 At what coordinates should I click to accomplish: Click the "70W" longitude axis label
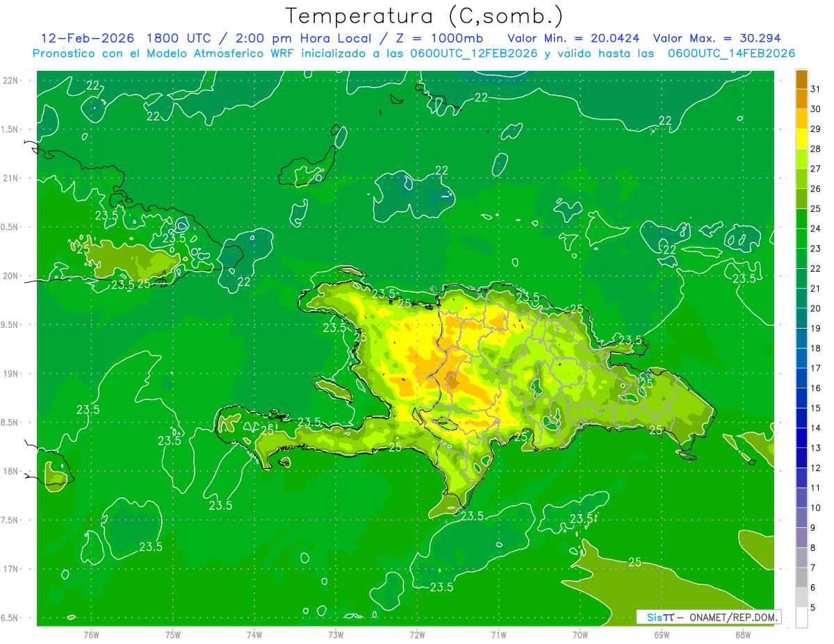click(x=580, y=634)
